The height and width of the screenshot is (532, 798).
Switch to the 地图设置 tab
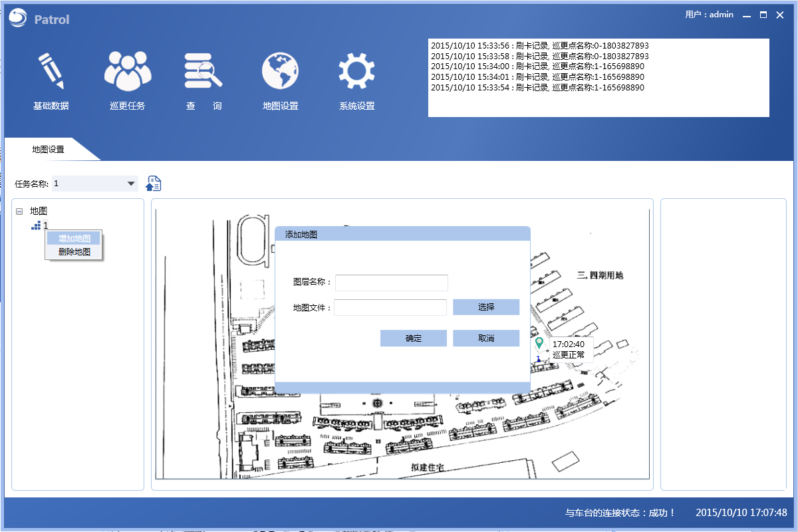tap(48, 150)
